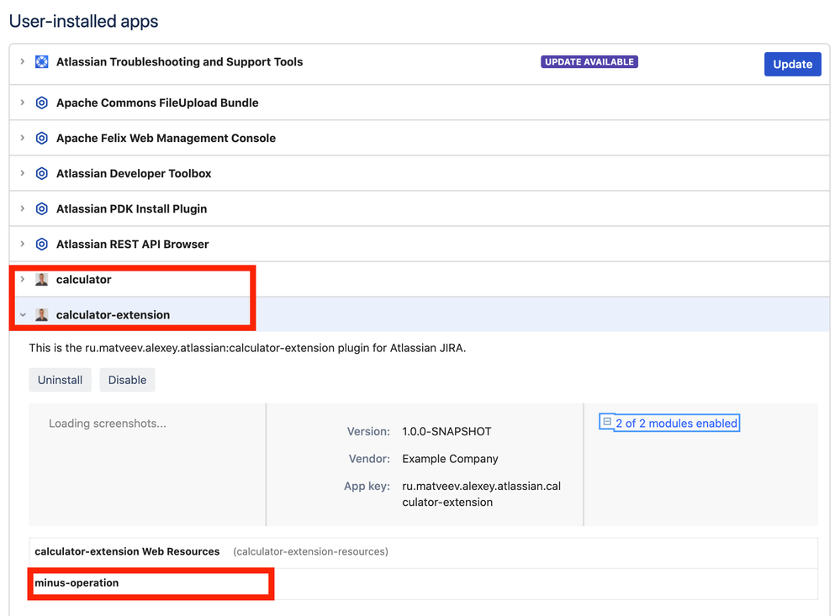Click the calculator-extension plugin description text
This screenshot has width=840, height=616.
247,348
